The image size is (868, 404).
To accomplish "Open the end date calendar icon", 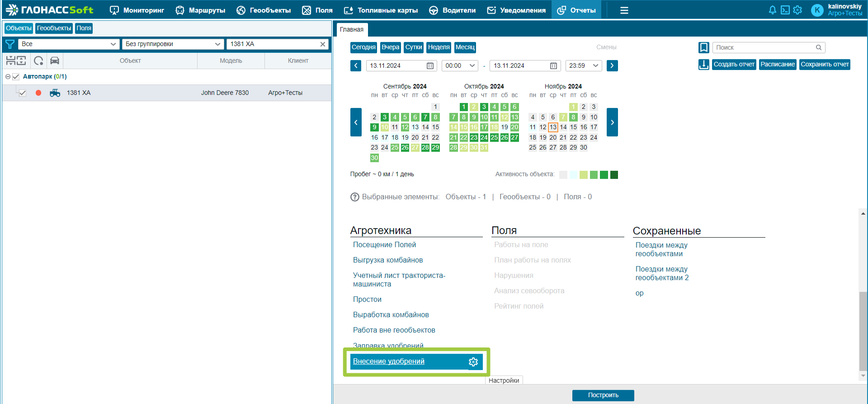I will click(553, 66).
